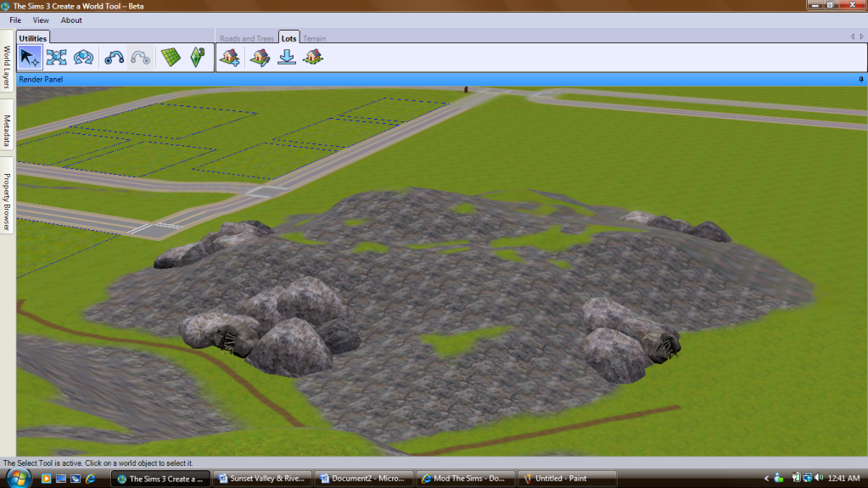Click Internet Explorer quick launch icon
This screenshot has width=868, height=488.
(91, 479)
